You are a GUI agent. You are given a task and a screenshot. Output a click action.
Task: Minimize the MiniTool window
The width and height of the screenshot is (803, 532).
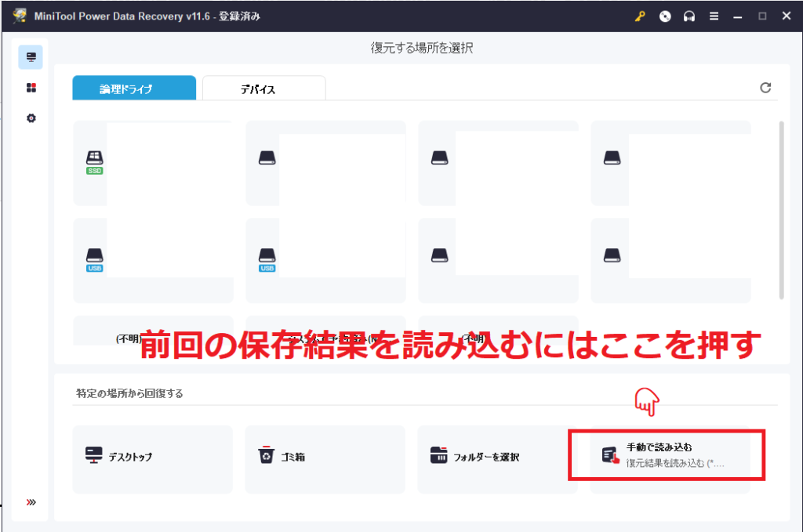click(x=737, y=16)
